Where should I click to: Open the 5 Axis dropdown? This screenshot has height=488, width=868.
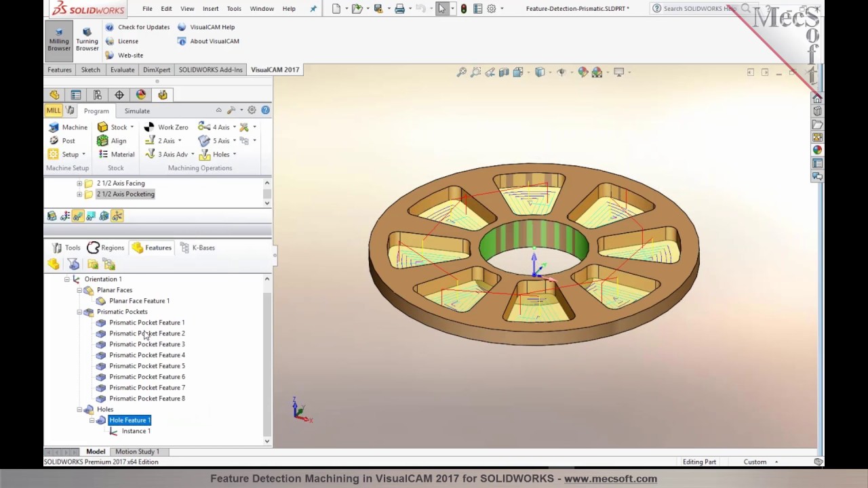[217, 141]
